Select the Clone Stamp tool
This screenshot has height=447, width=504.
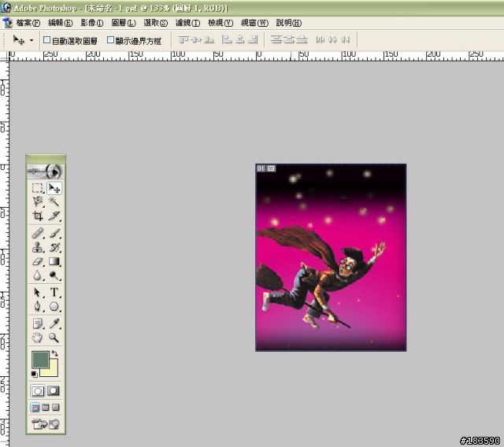click(x=38, y=247)
